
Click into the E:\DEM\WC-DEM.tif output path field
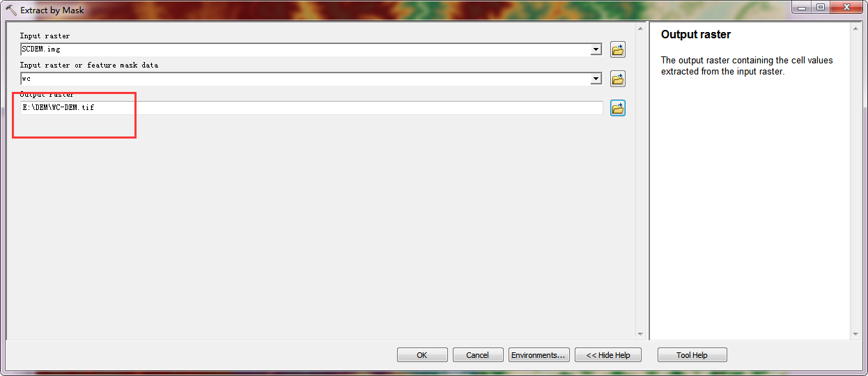311,108
